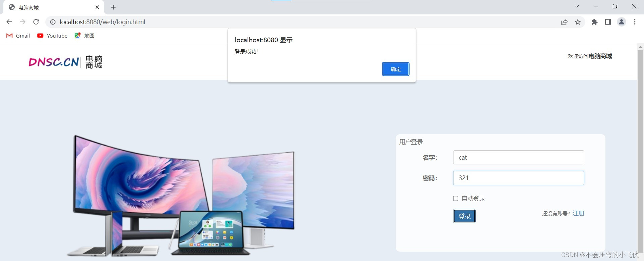Image resolution: width=644 pixels, height=261 pixels.
Task: Share this page icon in address bar
Action: 564,22
